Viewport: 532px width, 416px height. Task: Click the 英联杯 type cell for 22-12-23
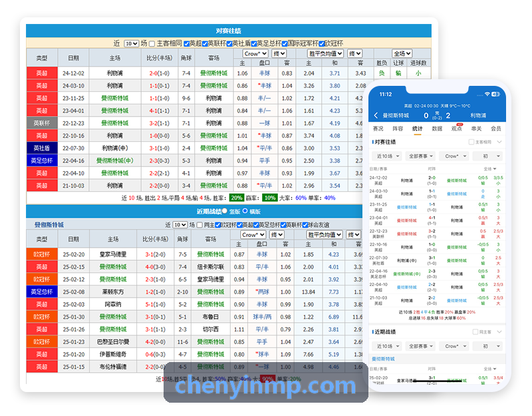[x=42, y=123]
